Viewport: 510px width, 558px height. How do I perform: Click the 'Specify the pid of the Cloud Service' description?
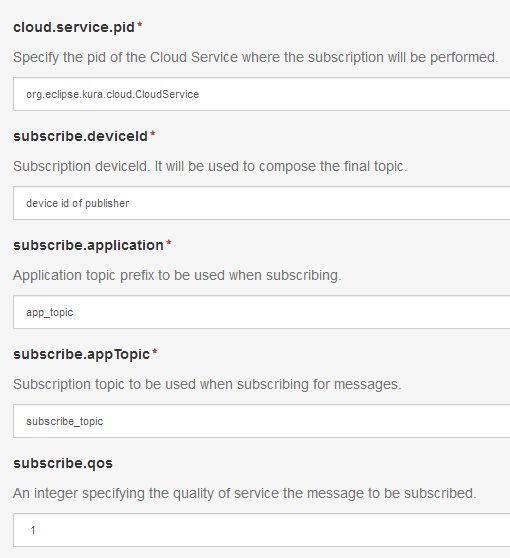click(256, 58)
